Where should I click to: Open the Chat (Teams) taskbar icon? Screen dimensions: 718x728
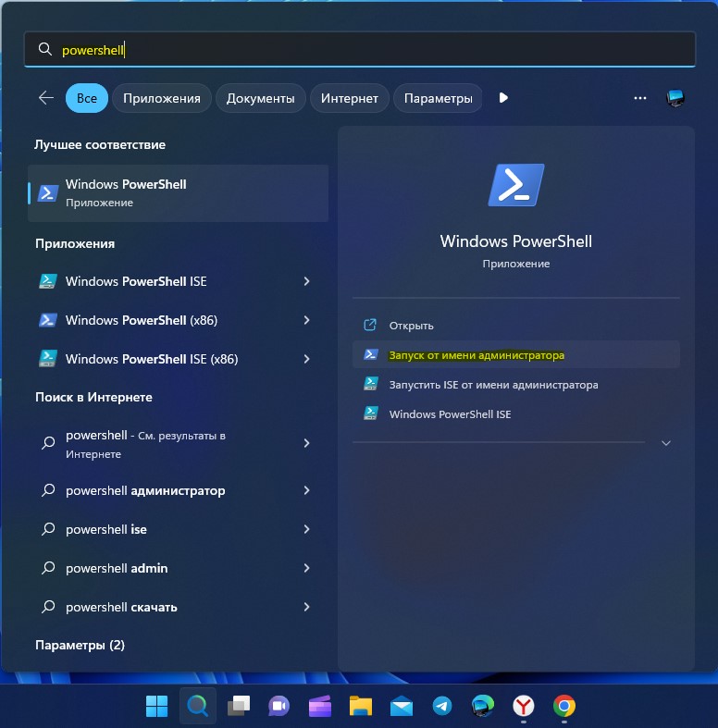[x=279, y=706]
